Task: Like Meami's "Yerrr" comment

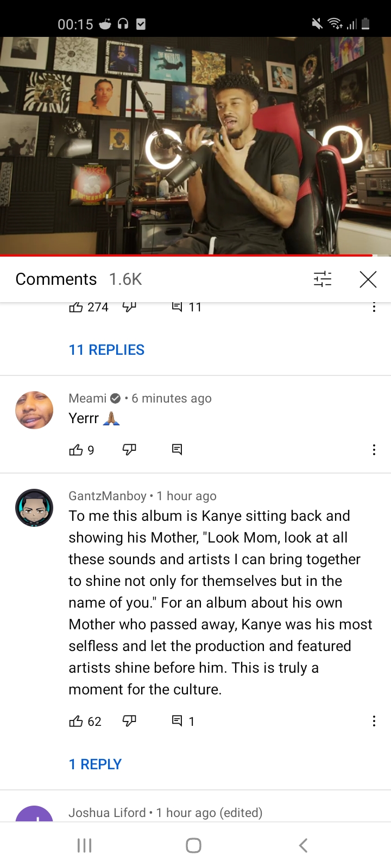Action: [x=76, y=449]
